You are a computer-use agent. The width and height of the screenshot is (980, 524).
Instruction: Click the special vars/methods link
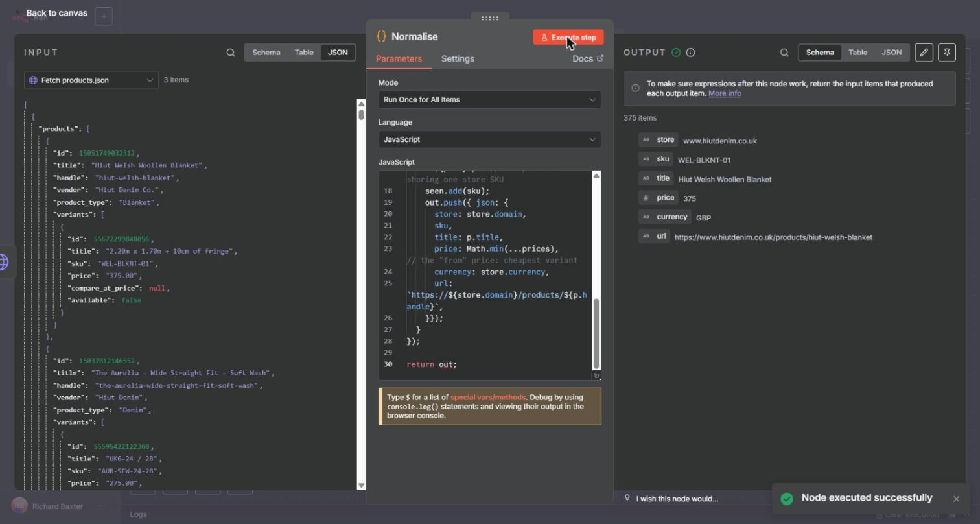coord(488,398)
